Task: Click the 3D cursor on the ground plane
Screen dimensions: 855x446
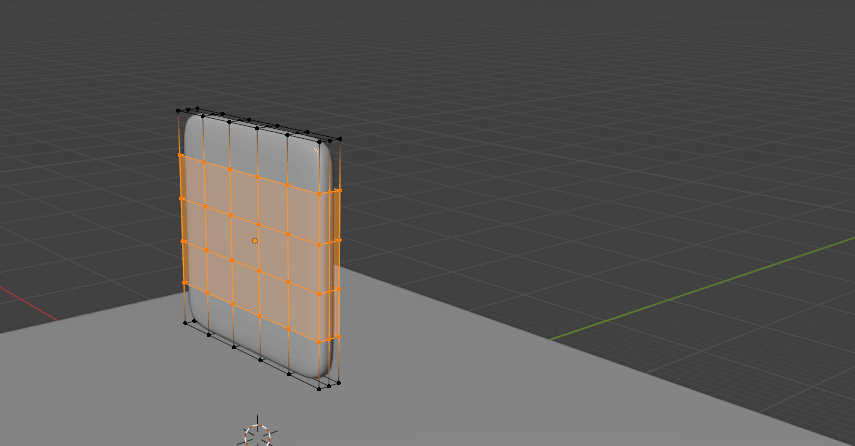Action: pos(259,433)
